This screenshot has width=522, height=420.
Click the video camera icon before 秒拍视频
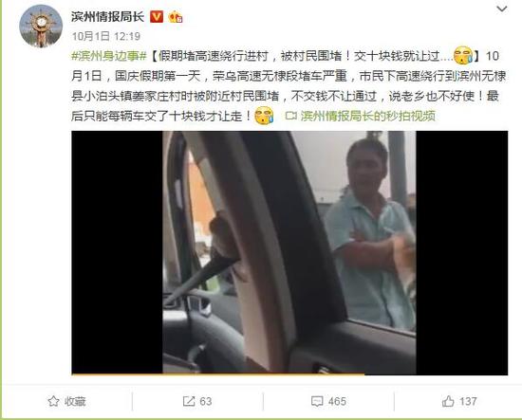point(291,116)
